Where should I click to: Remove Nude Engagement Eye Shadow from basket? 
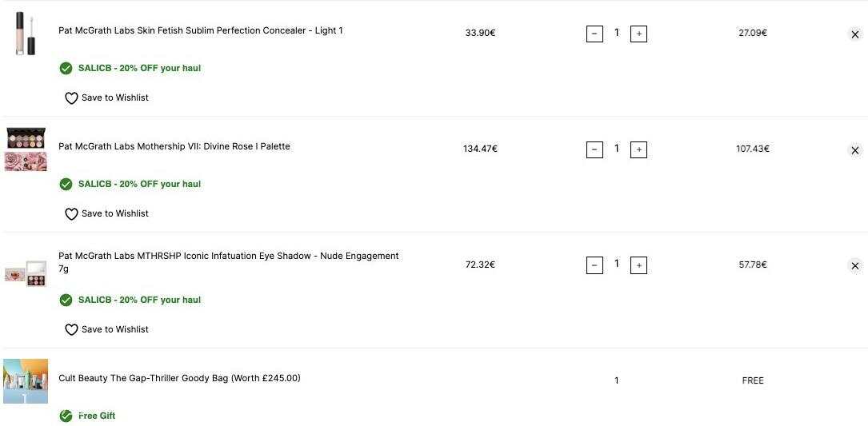pos(854,265)
